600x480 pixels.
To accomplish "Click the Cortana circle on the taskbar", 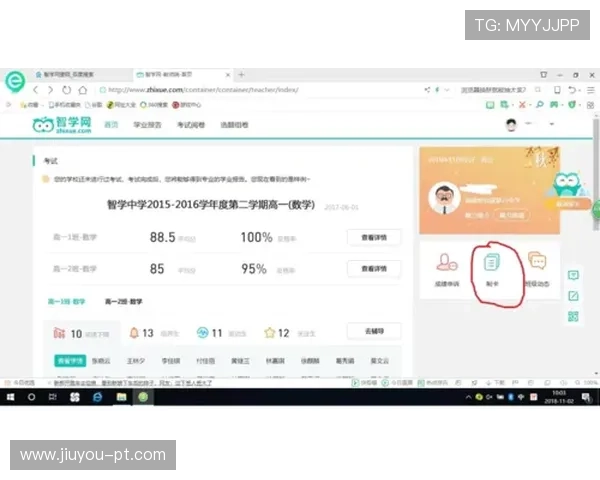I will pyautogui.click(x=31, y=397).
